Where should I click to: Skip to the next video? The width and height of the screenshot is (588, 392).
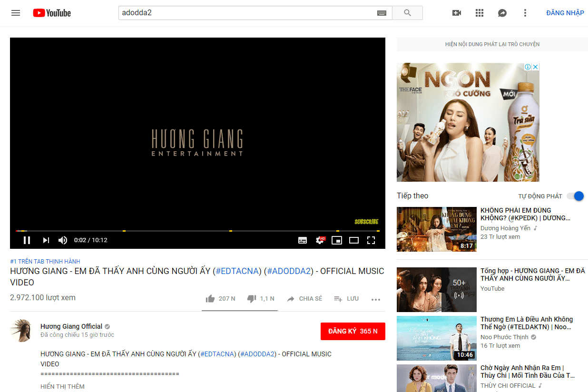click(46, 240)
